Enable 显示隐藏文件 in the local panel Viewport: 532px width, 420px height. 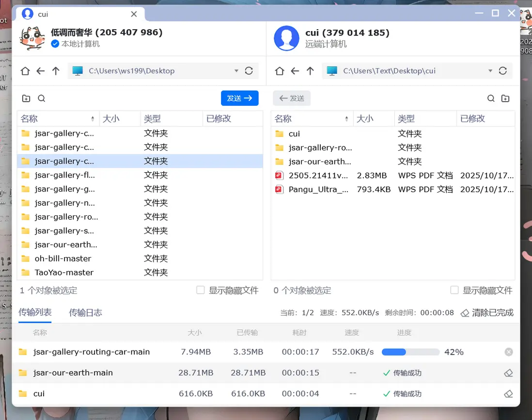tap(201, 290)
